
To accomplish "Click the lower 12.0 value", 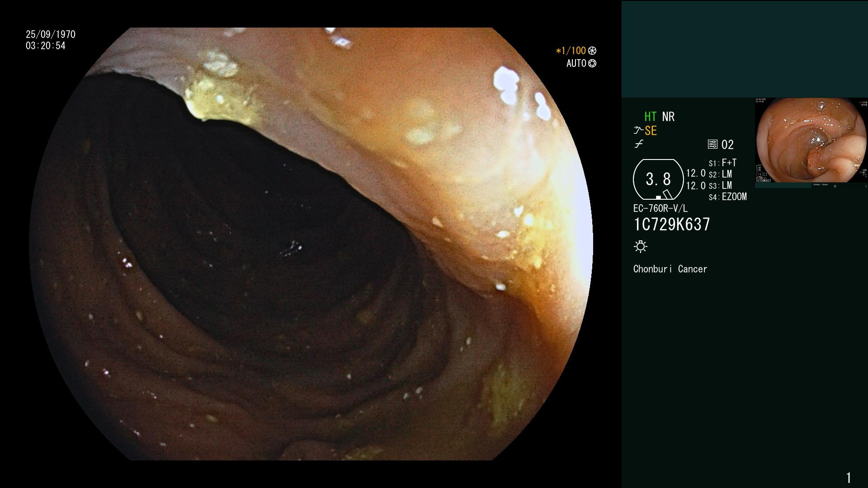I will 696,186.
